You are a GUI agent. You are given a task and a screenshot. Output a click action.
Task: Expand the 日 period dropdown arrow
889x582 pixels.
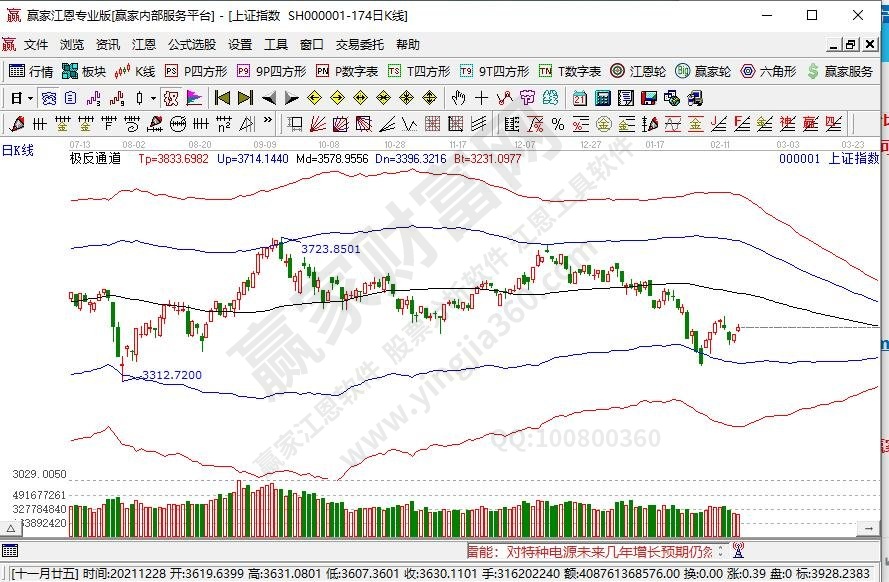coord(31,99)
